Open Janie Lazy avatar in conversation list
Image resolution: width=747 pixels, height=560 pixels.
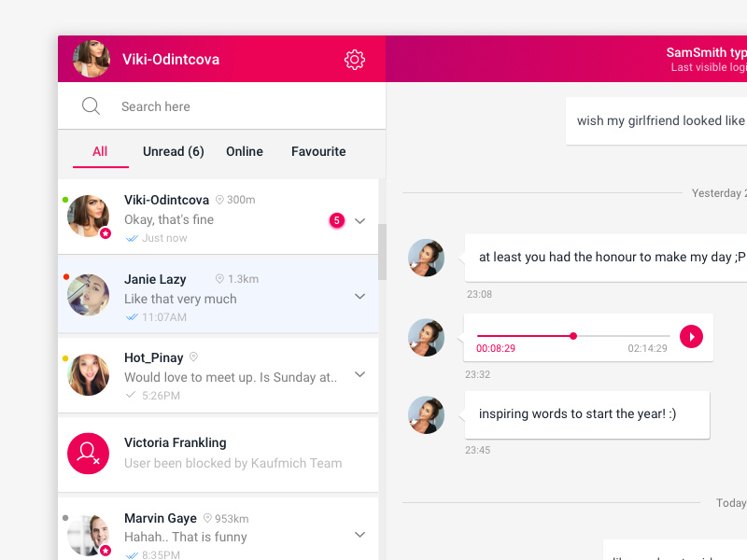pyautogui.click(x=88, y=295)
